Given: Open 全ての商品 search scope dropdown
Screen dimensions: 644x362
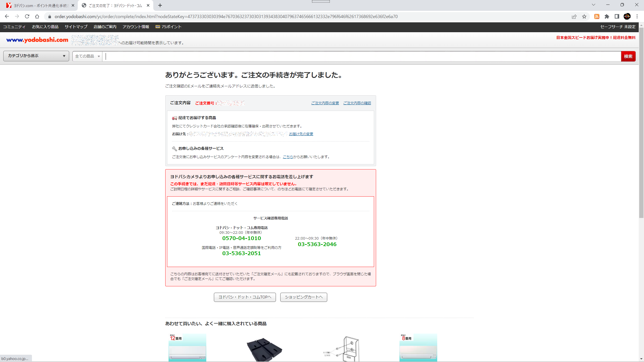Looking at the screenshot, I should (x=87, y=56).
